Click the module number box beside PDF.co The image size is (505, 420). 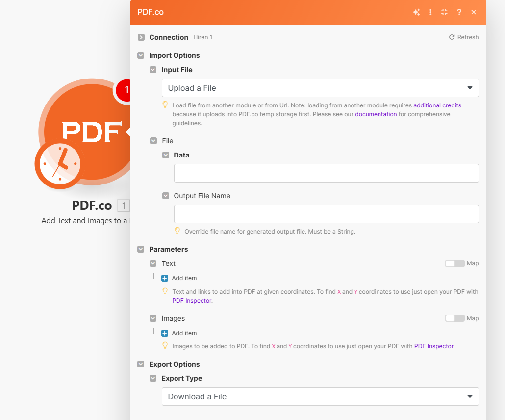[x=124, y=206]
